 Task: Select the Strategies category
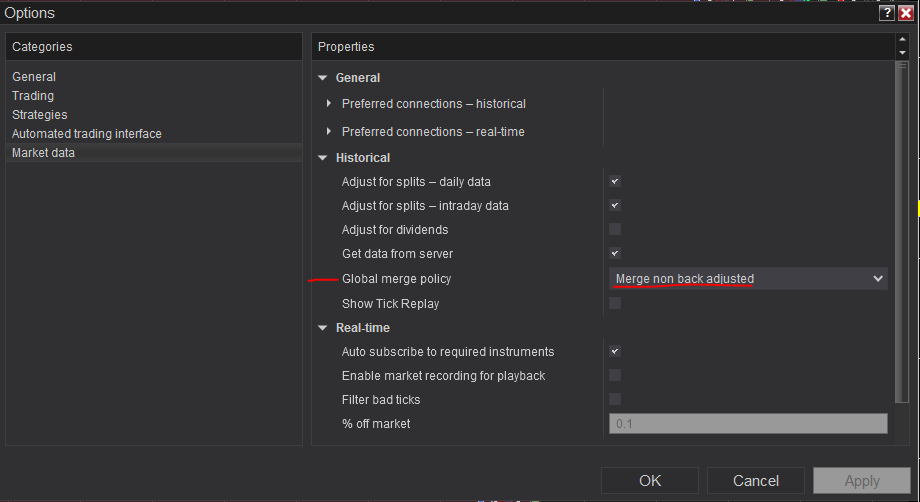pyautogui.click(x=40, y=115)
